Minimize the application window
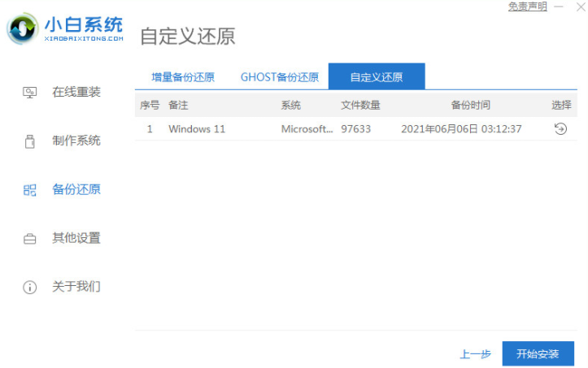 tap(559, 6)
